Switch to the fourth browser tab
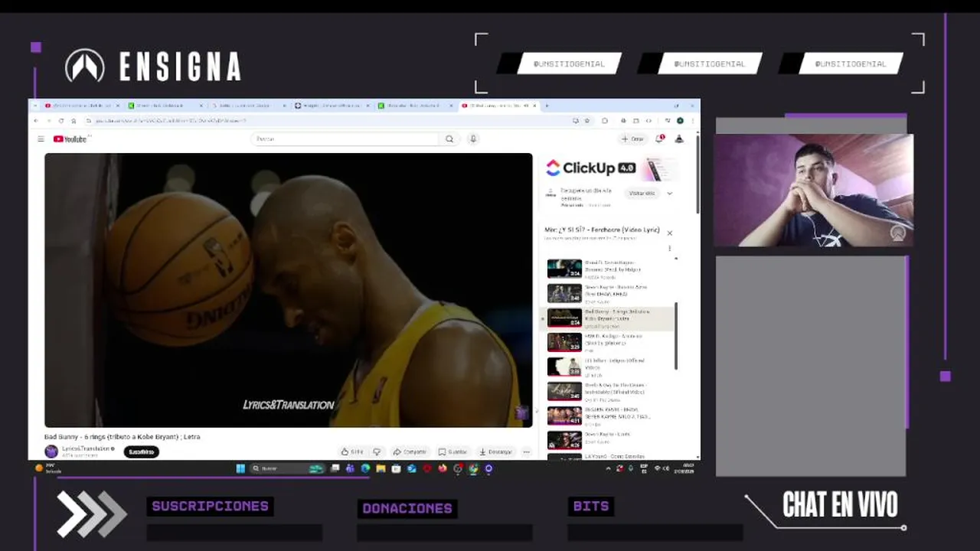 (x=332, y=106)
